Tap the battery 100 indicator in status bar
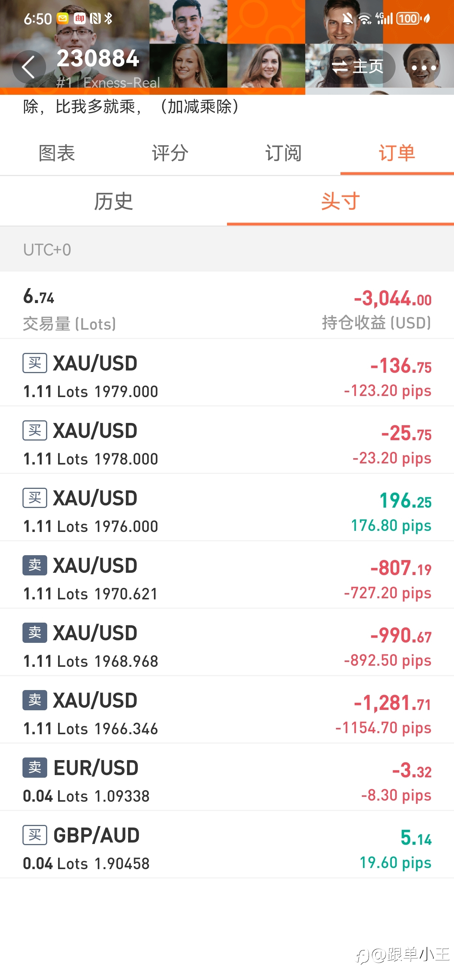Image resolution: width=454 pixels, height=980 pixels. click(408, 18)
